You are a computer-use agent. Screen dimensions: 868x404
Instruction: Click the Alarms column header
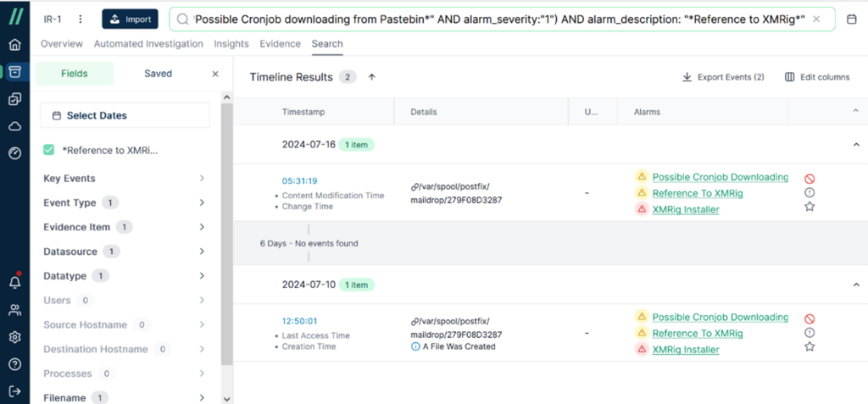coord(647,112)
